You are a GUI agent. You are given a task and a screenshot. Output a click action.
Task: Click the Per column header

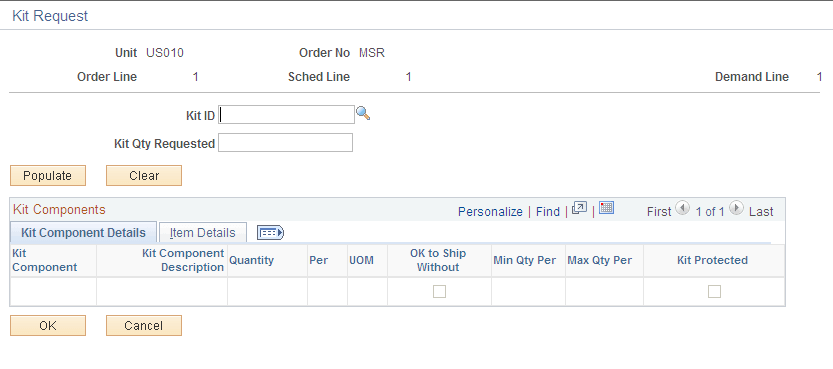pos(319,260)
